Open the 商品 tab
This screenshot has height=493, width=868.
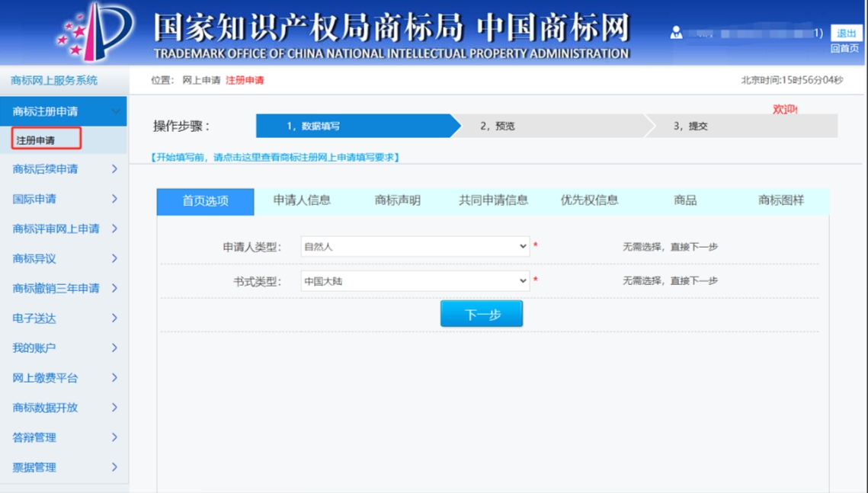coord(685,200)
